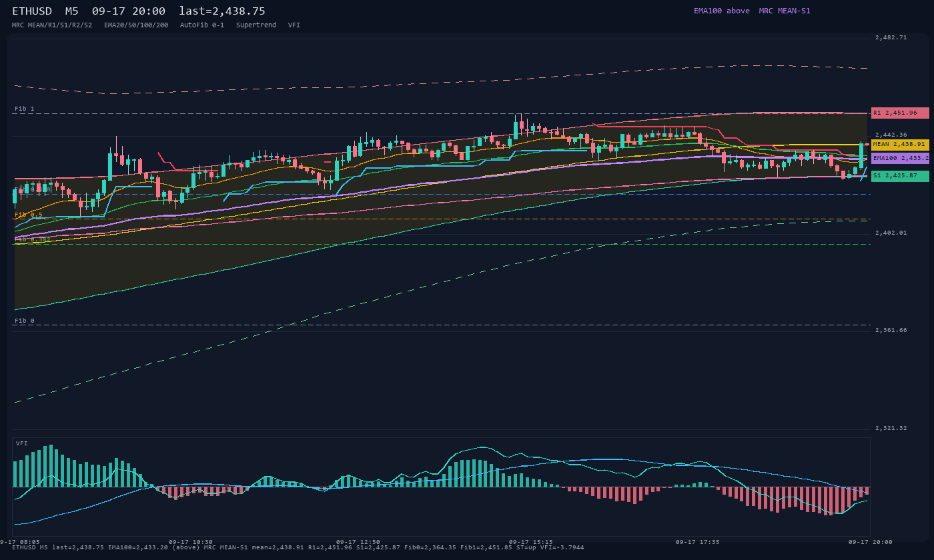Select the purple 'EMA100 above' status text
The width and height of the screenshot is (934, 560).
722,11
